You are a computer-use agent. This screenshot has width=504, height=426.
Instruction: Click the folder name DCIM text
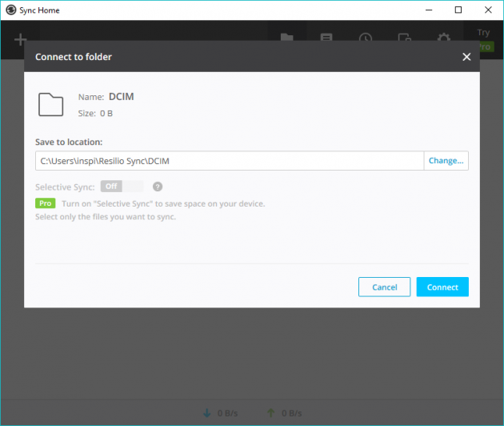pos(121,97)
